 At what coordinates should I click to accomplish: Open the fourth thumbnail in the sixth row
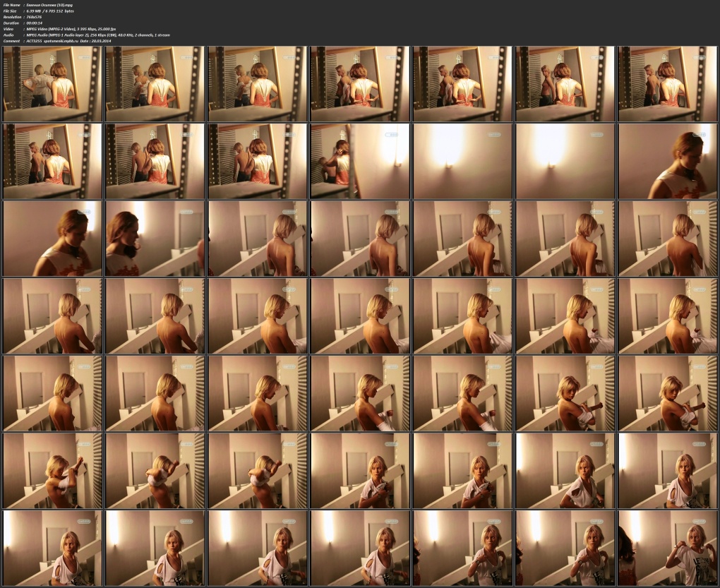pyautogui.click(x=360, y=471)
